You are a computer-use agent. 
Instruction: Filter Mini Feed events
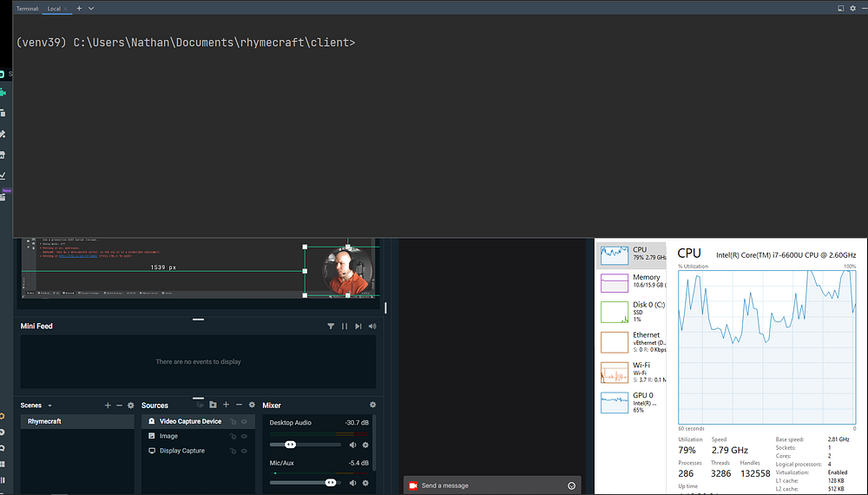point(331,327)
